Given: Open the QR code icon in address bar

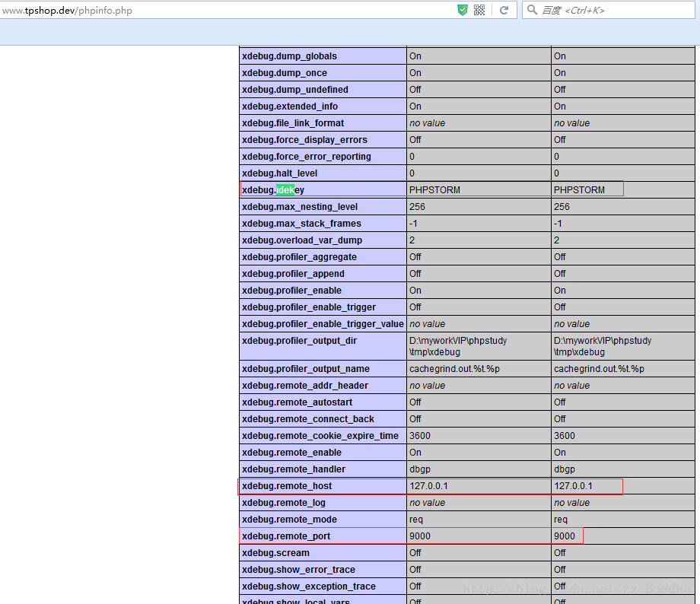Looking at the screenshot, I should 479,10.
